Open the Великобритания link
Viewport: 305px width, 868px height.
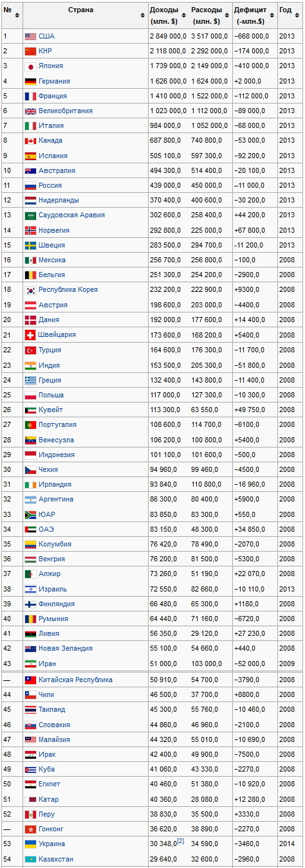click(66, 111)
